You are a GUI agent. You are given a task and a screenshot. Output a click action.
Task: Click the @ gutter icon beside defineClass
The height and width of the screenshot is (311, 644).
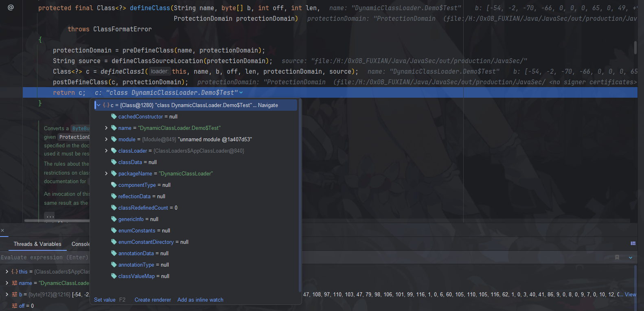tap(11, 7)
